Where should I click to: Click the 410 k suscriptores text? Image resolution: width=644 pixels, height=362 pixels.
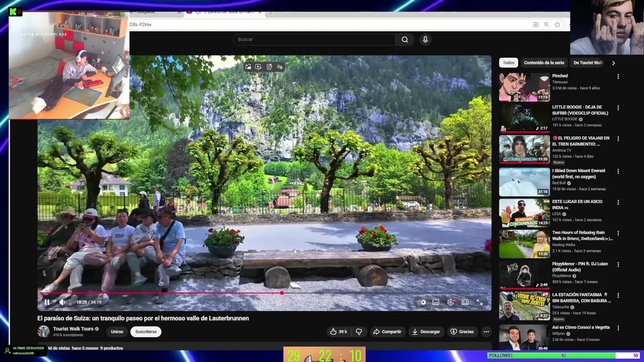[68, 335]
